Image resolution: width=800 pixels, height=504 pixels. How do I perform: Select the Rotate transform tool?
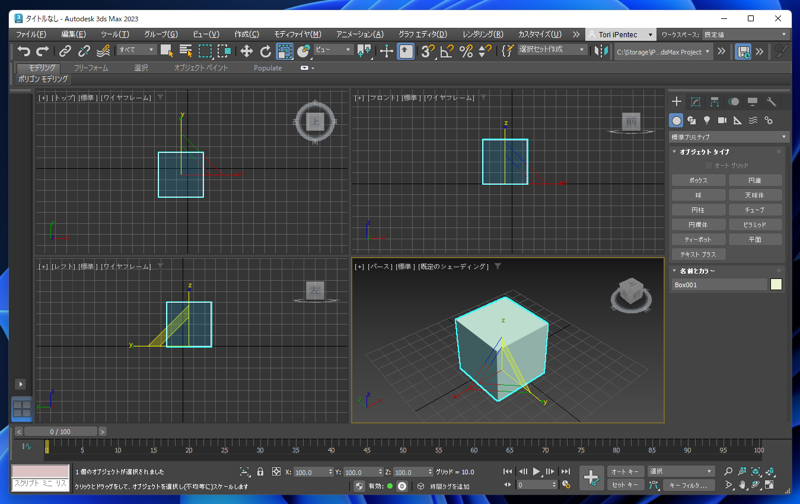point(265,51)
